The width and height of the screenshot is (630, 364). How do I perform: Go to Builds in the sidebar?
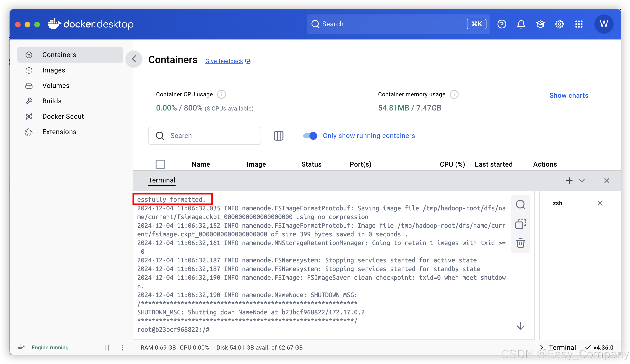pos(70,101)
